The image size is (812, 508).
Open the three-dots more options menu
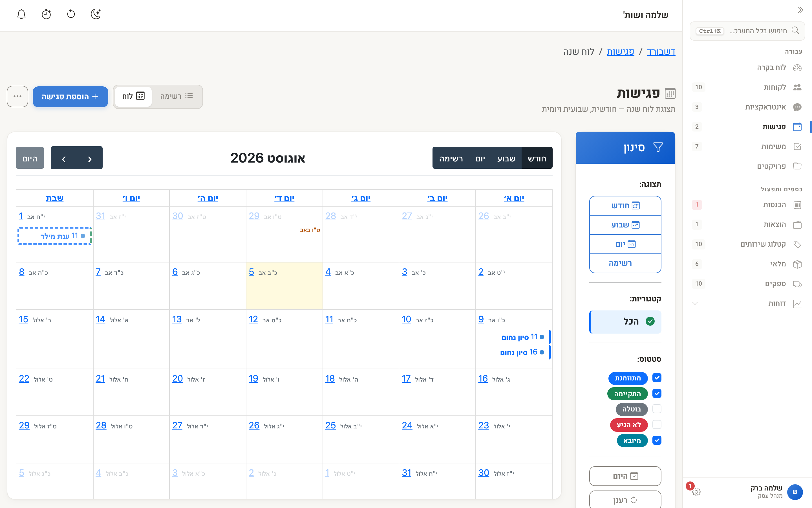tap(17, 97)
